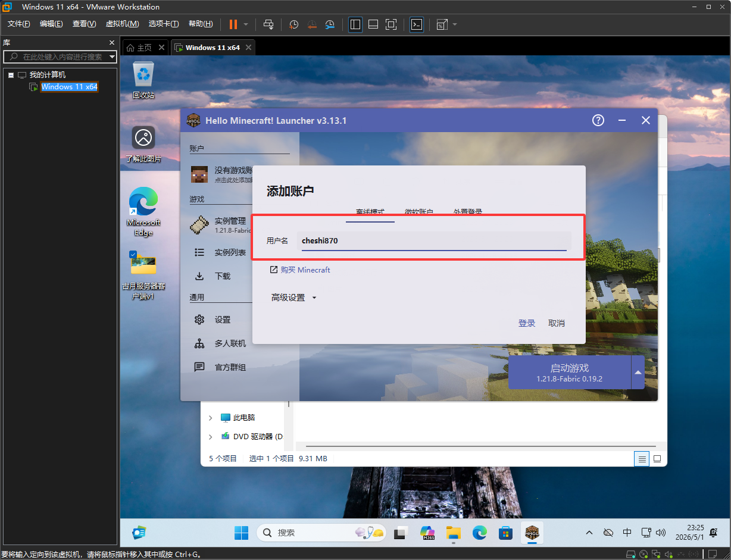Open 实例管理 via its scroll map icon
This screenshot has height=560, width=731.
click(x=199, y=225)
